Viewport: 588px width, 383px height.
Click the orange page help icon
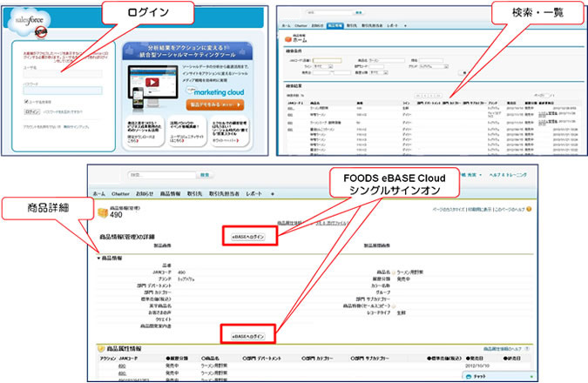point(529,209)
